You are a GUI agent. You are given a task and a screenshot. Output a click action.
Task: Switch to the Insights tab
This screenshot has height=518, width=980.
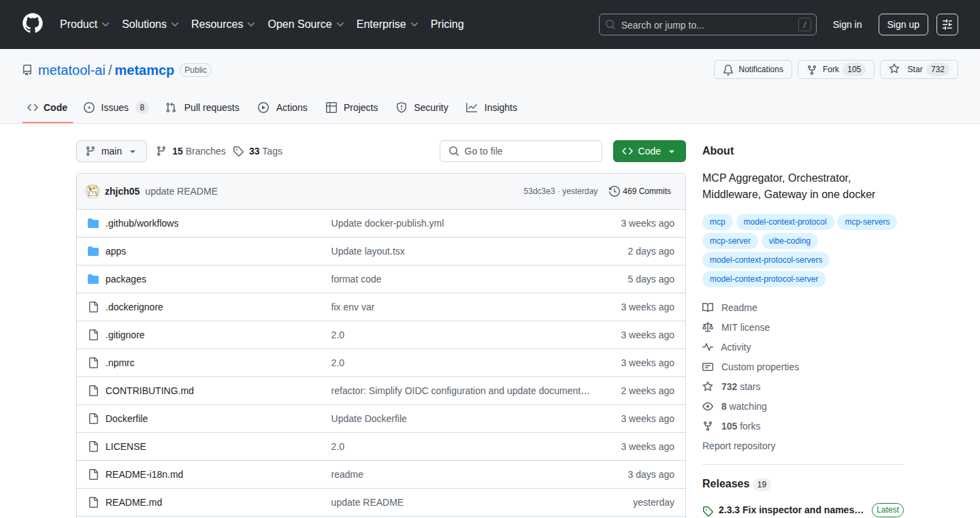point(491,108)
